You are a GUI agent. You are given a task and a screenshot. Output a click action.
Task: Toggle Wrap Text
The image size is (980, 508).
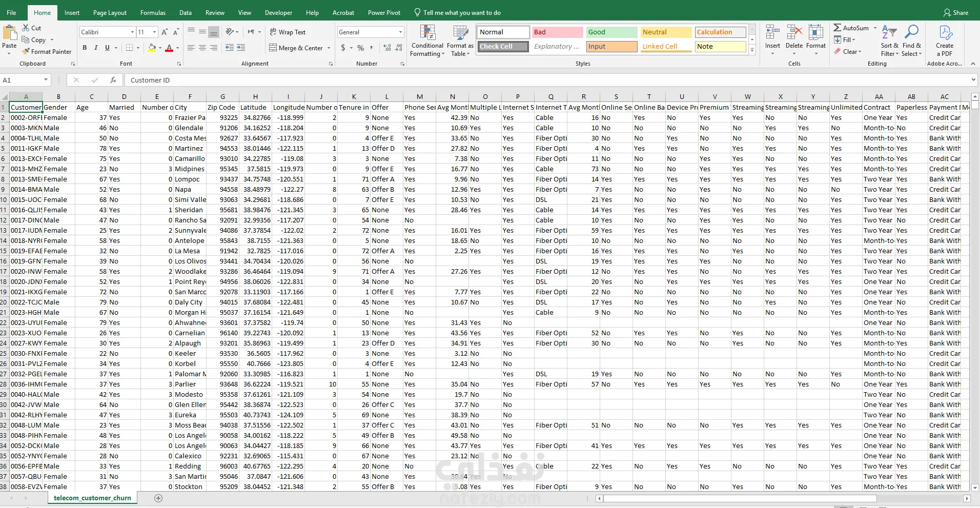click(288, 32)
